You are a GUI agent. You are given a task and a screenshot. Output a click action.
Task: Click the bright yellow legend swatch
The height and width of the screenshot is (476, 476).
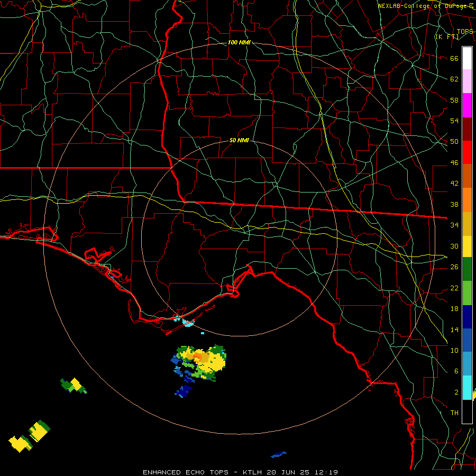[467, 246]
